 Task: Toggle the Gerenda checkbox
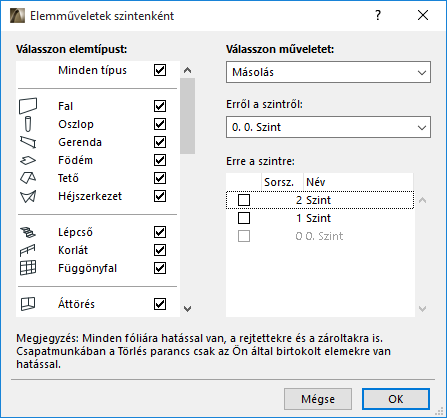tap(160, 142)
